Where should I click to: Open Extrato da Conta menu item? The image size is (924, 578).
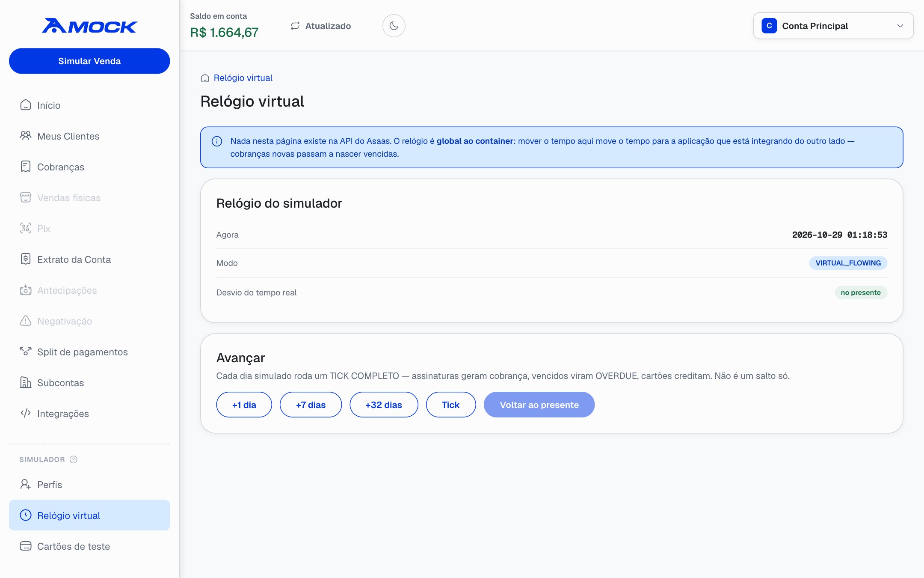tap(89, 259)
